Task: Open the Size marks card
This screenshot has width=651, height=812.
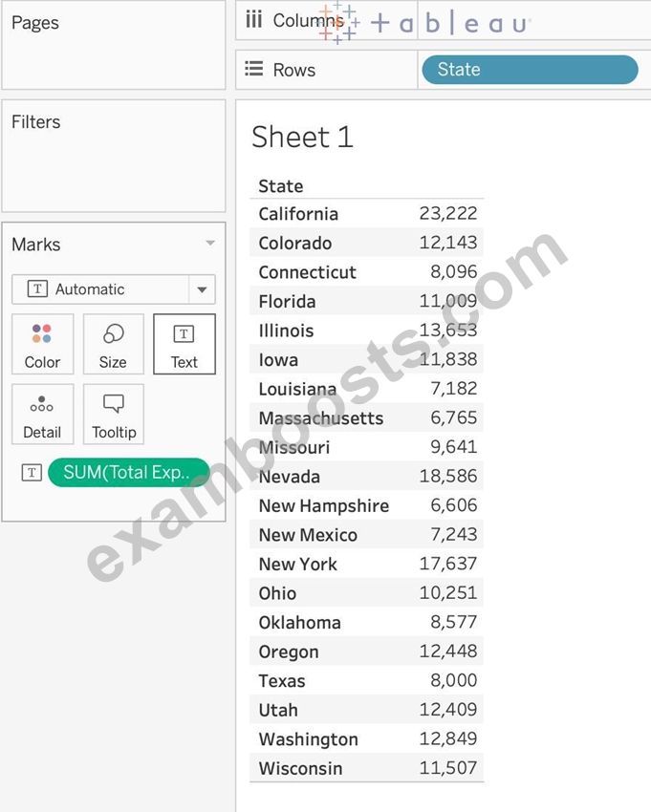Action: pyautogui.click(x=113, y=344)
